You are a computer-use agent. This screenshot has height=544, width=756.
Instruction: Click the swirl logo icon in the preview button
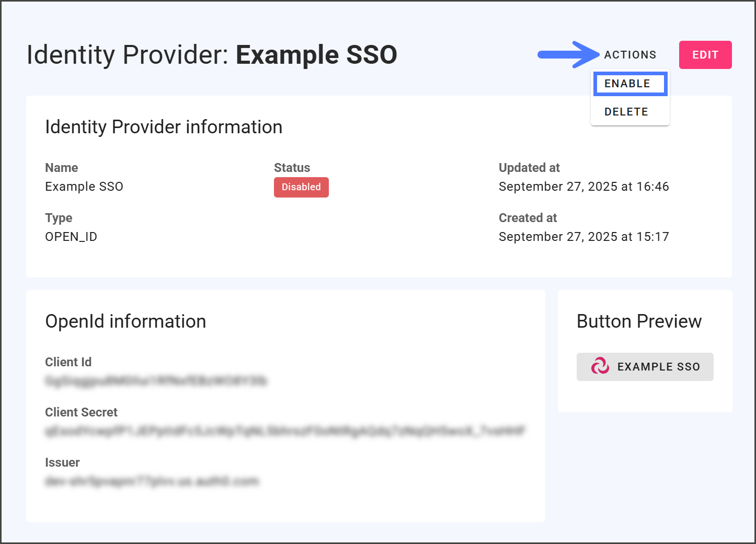point(600,366)
